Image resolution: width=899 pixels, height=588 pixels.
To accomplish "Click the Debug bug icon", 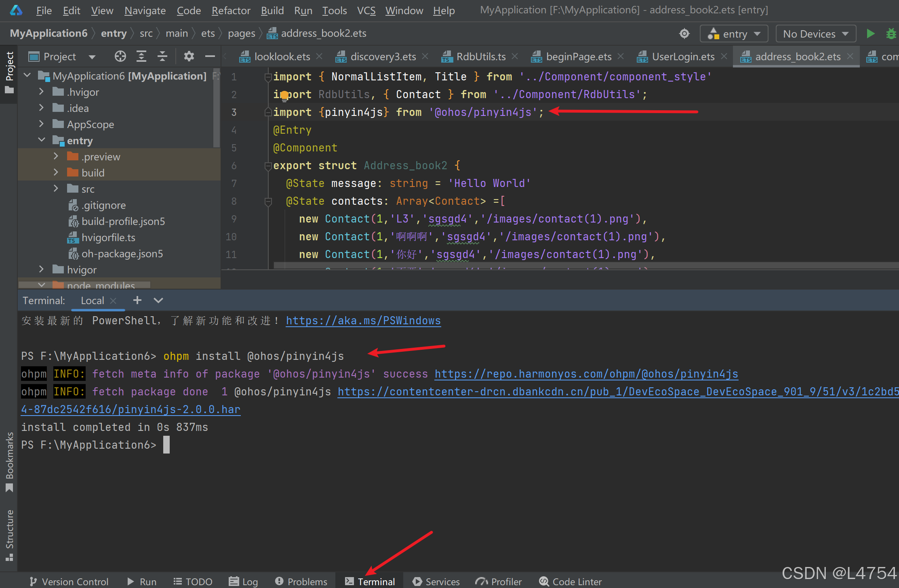I will coord(891,34).
